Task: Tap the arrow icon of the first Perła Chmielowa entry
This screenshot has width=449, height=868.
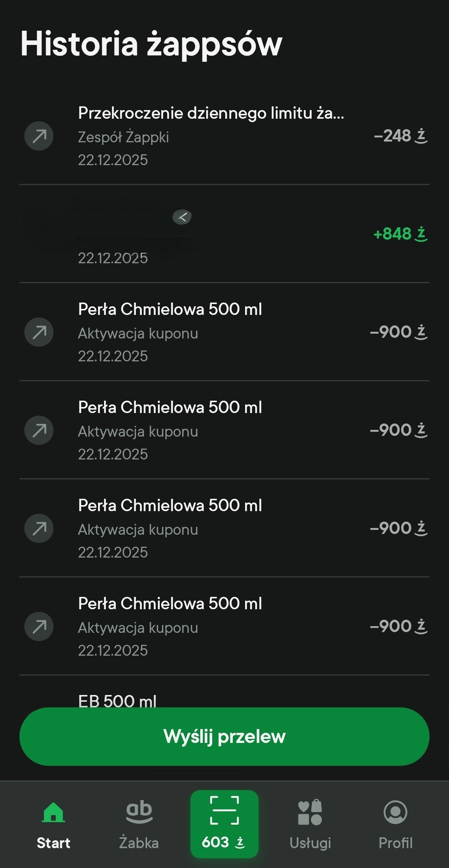Action: (39, 332)
